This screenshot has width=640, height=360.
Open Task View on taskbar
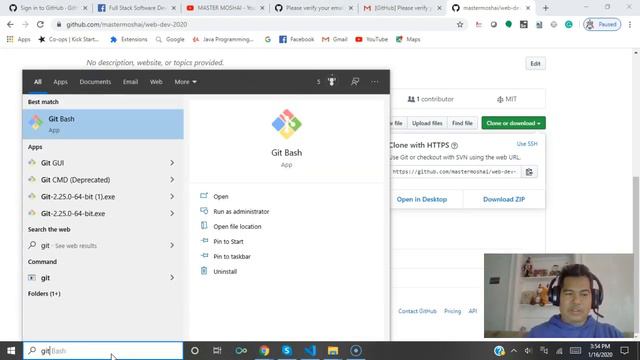217,351
